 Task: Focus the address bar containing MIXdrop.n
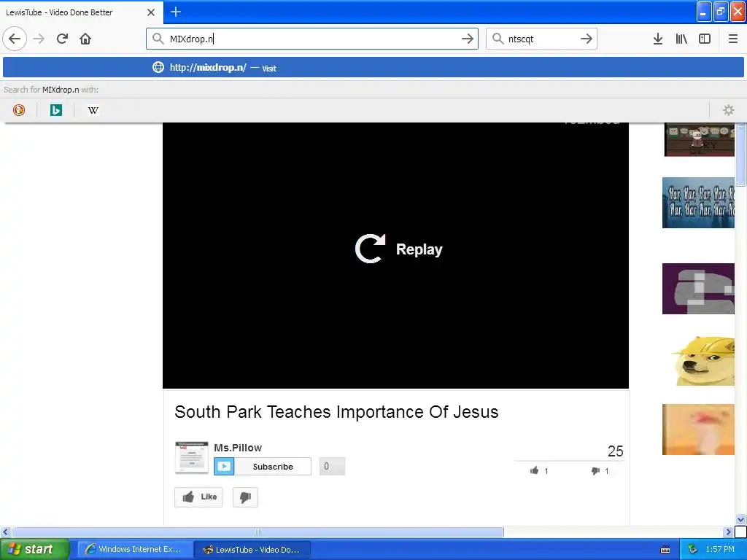(312, 39)
